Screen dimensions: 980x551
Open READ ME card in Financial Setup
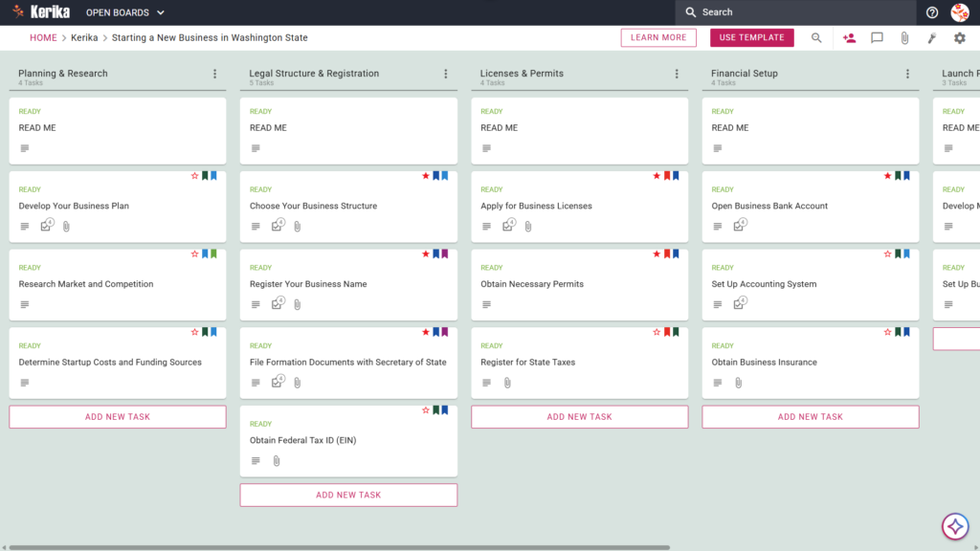(810, 130)
